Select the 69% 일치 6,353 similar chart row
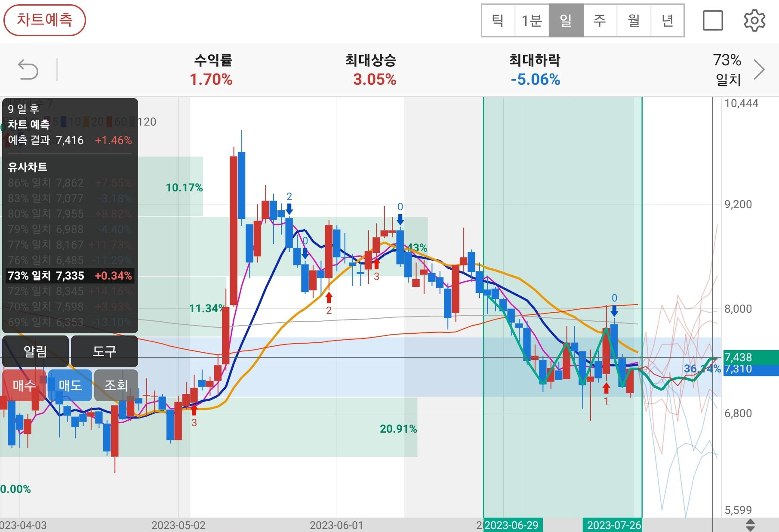Image resolution: width=779 pixels, height=532 pixels. click(70, 322)
